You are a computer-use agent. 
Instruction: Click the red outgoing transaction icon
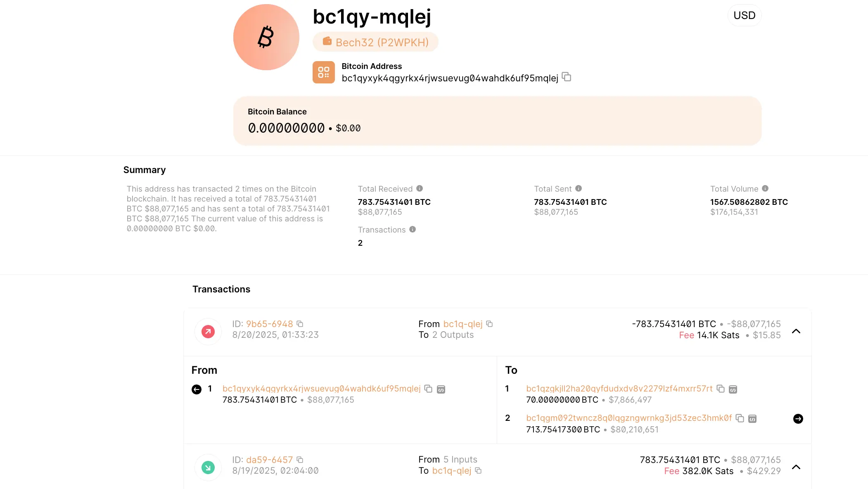208,331
